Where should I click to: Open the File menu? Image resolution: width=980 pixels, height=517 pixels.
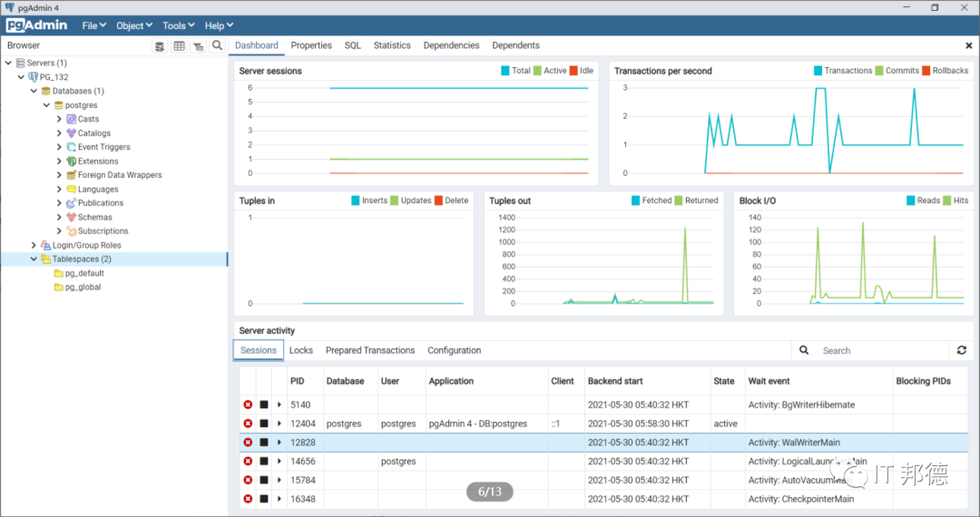coord(93,25)
